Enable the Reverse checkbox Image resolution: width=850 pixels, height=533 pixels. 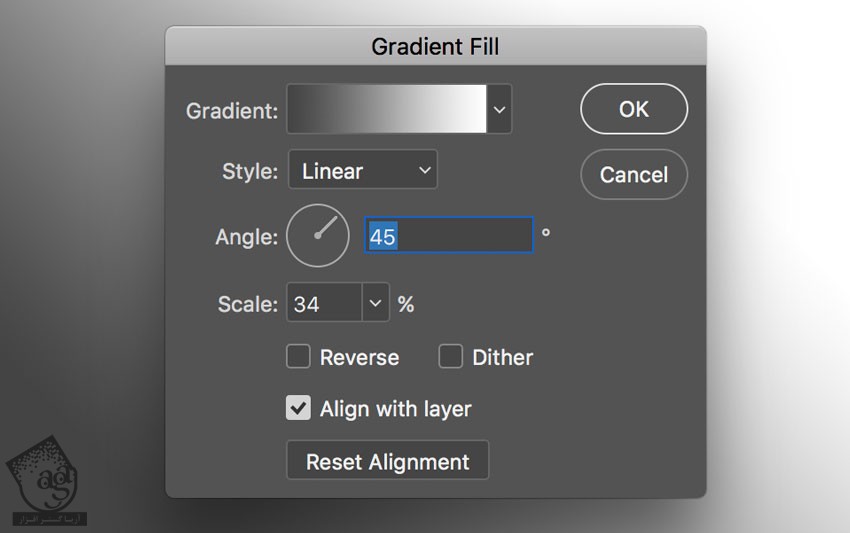pyautogui.click(x=299, y=357)
